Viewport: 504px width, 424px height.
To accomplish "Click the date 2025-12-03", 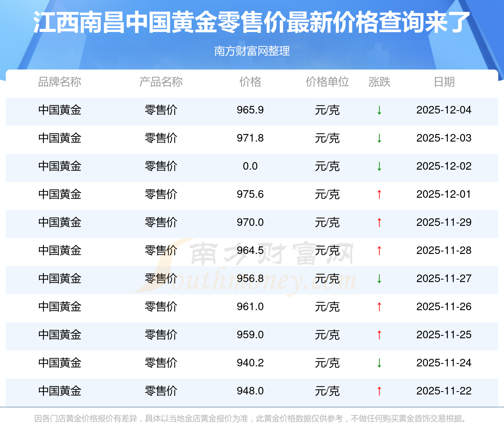I will [x=444, y=138].
